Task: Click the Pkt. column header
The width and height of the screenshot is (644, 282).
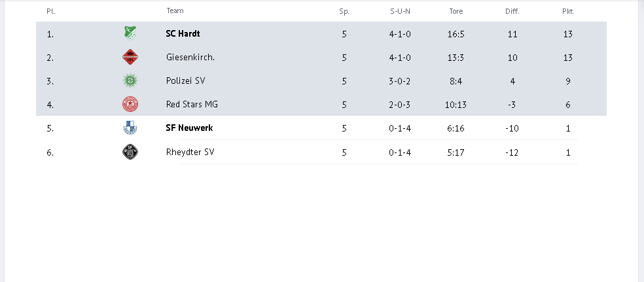Action: (x=568, y=12)
